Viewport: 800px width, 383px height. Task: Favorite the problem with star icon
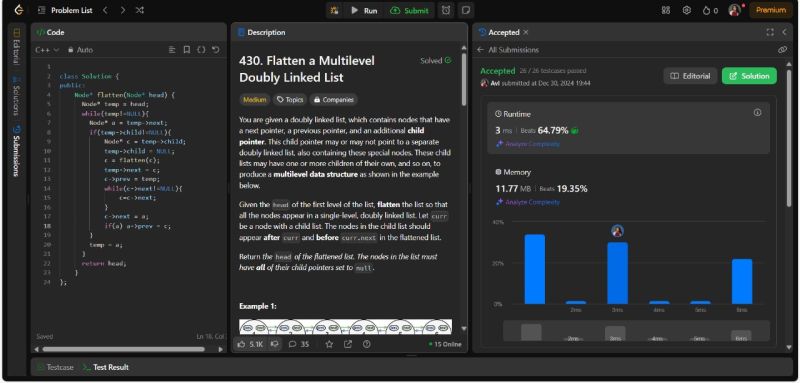(x=329, y=344)
